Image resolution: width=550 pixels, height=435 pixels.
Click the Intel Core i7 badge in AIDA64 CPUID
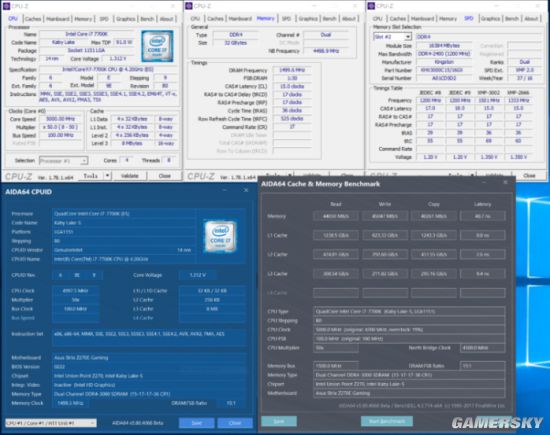click(x=220, y=236)
